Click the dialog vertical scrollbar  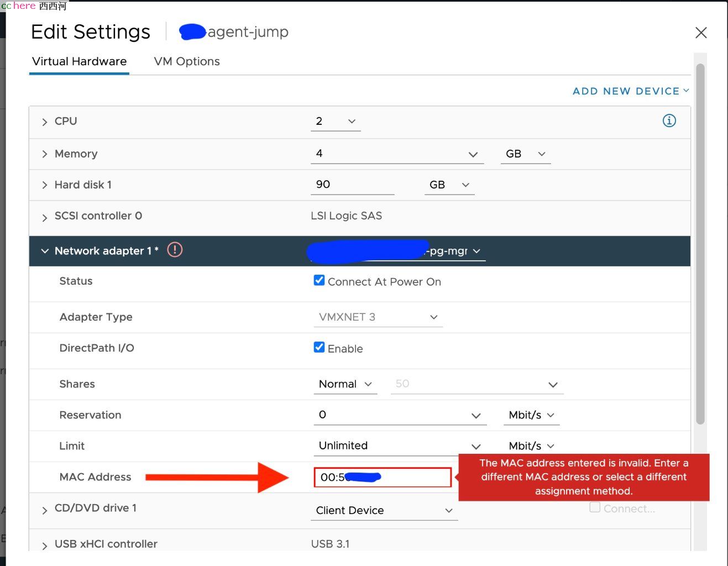[700, 244]
